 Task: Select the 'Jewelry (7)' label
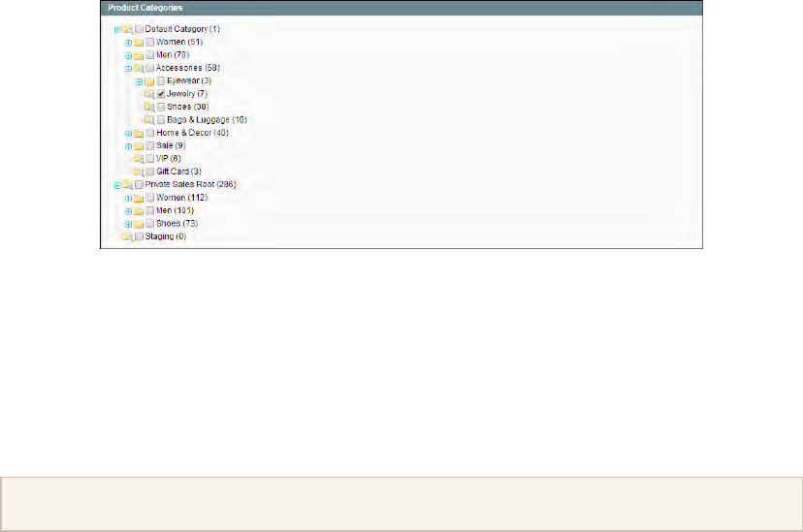187,94
